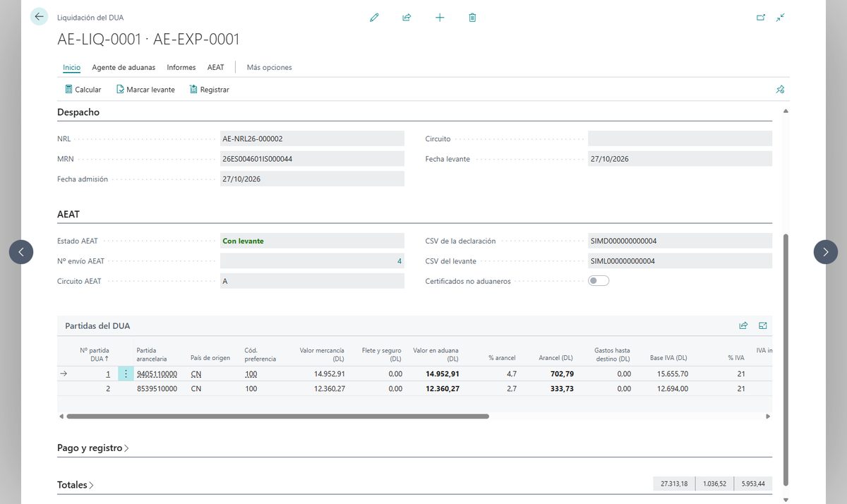The width and height of the screenshot is (847, 504).
Task: Click the Valor mercancía (DL) column header
Action: (x=322, y=354)
